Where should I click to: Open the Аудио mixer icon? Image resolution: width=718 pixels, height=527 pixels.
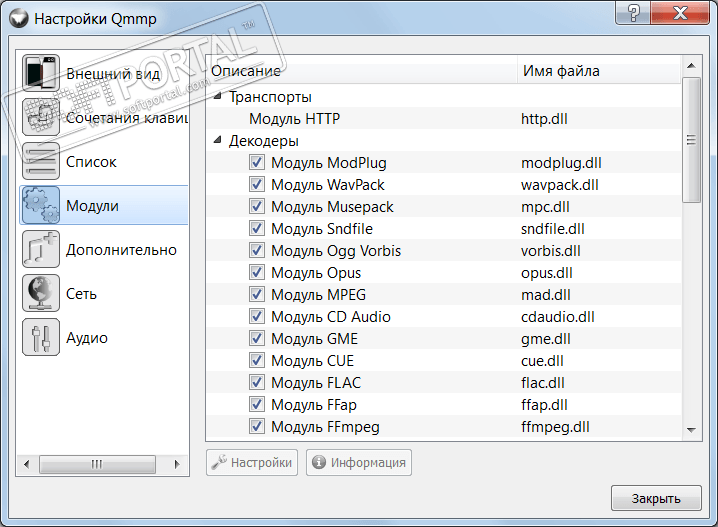coord(41,337)
